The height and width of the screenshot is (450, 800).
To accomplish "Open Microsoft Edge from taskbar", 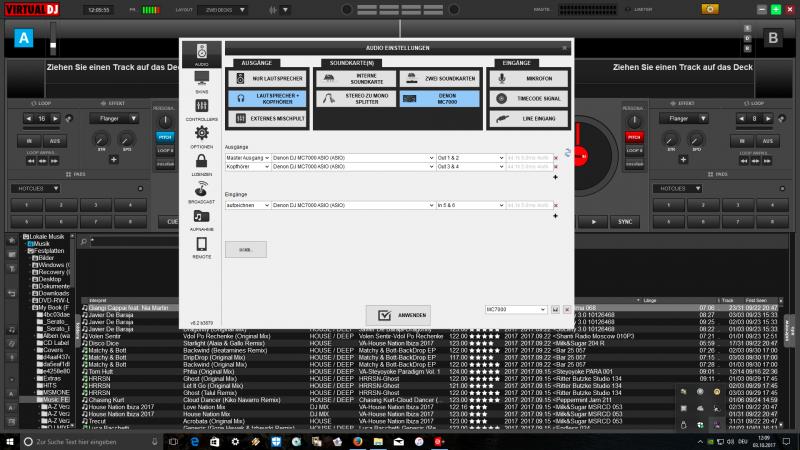I will tap(194, 441).
